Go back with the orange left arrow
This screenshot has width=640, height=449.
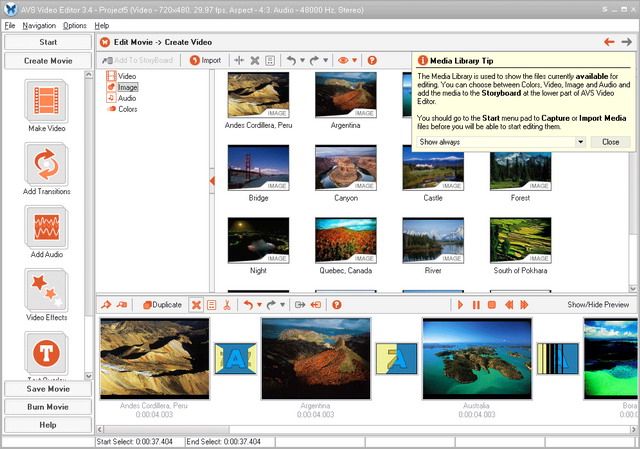tap(609, 42)
